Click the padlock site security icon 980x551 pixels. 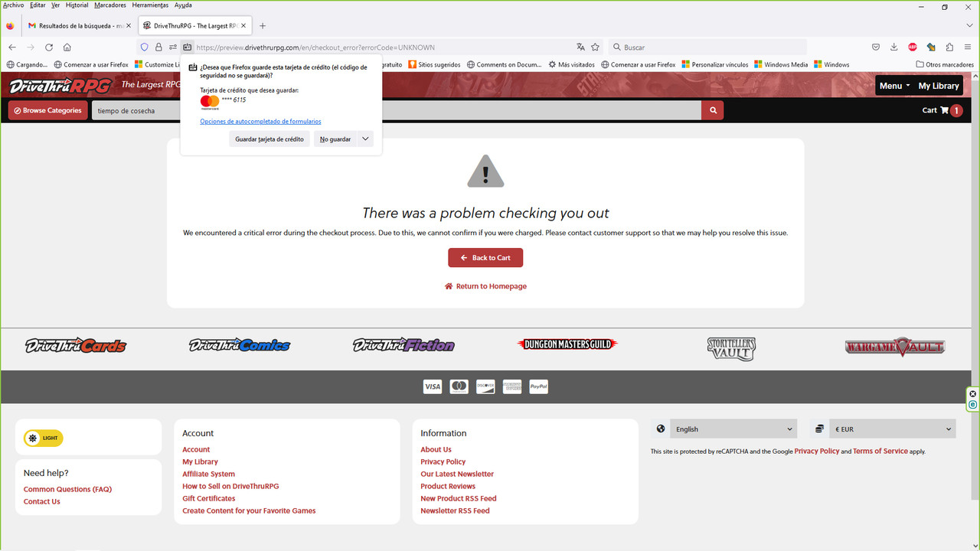coord(158,47)
